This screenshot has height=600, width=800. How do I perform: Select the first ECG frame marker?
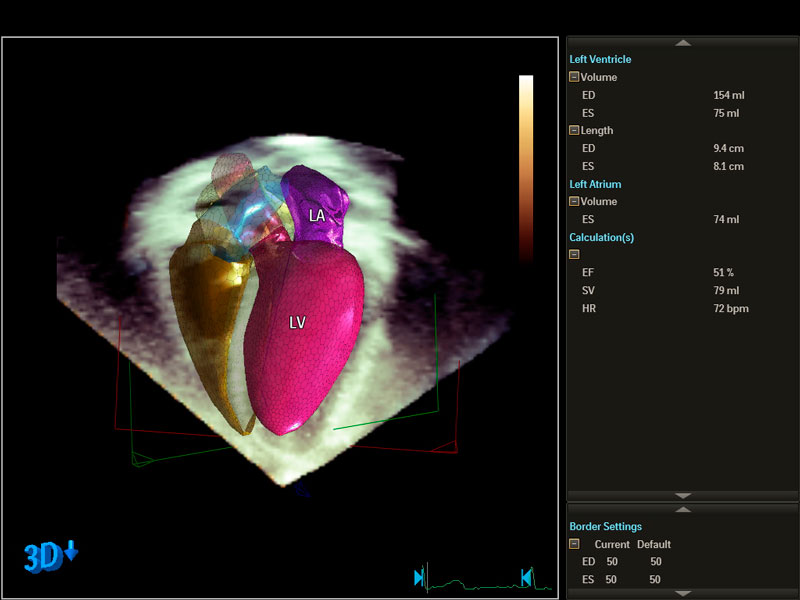(x=419, y=578)
